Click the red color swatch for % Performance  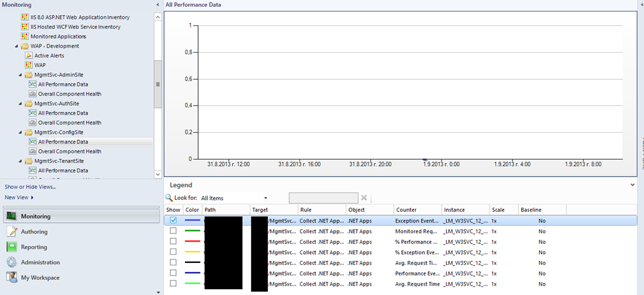coord(192,242)
